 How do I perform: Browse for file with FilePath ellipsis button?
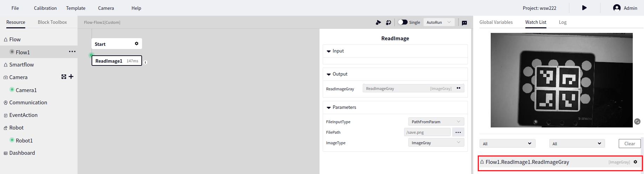(x=458, y=132)
